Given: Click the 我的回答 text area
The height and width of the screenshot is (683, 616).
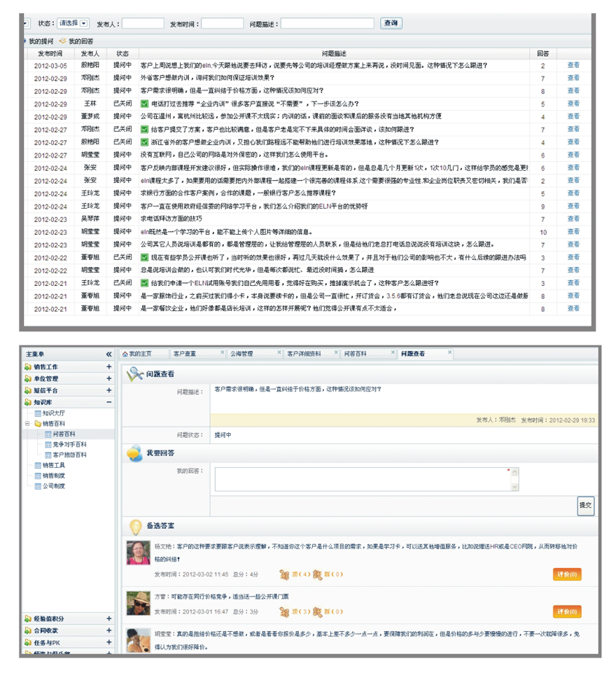Looking at the screenshot, I should [363, 479].
